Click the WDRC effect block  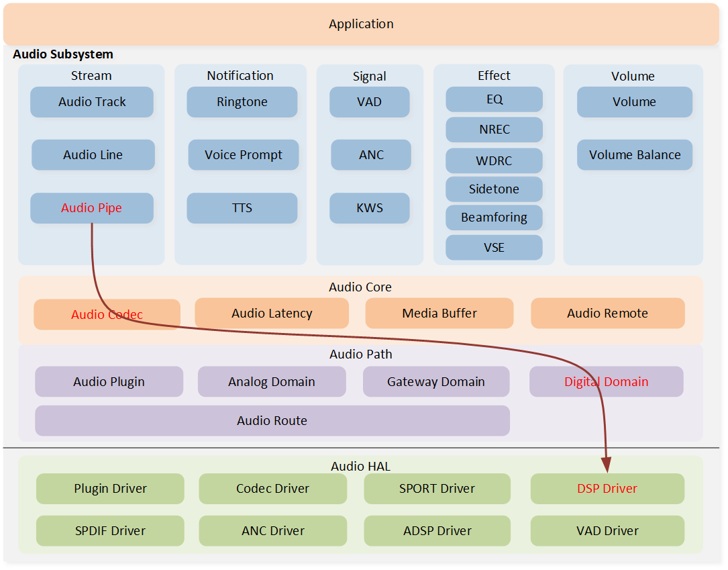click(494, 160)
